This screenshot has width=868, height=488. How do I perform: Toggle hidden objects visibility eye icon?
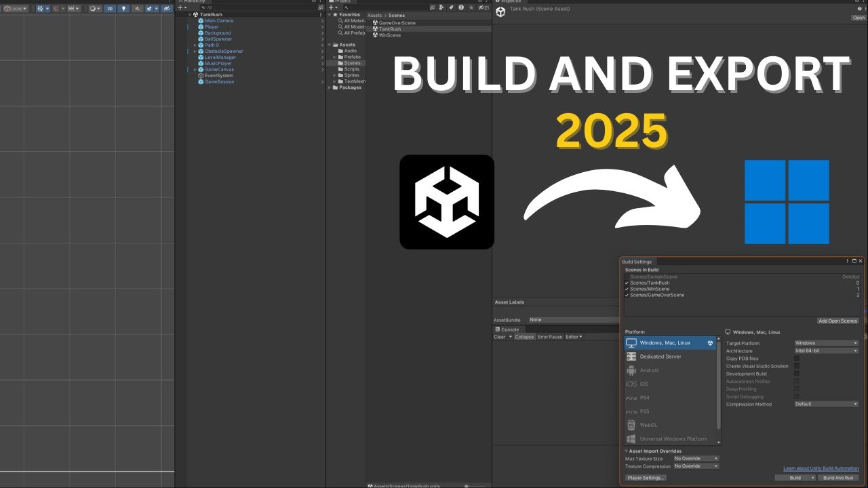click(x=166, y=9)
